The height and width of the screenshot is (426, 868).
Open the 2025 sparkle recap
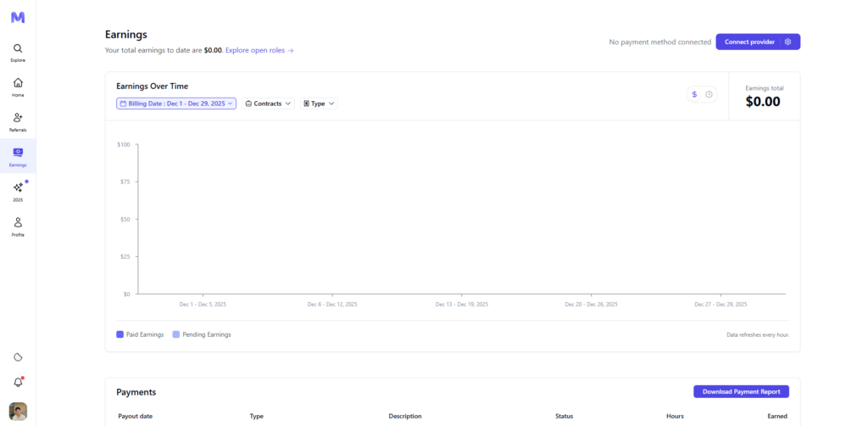point(18,191)
